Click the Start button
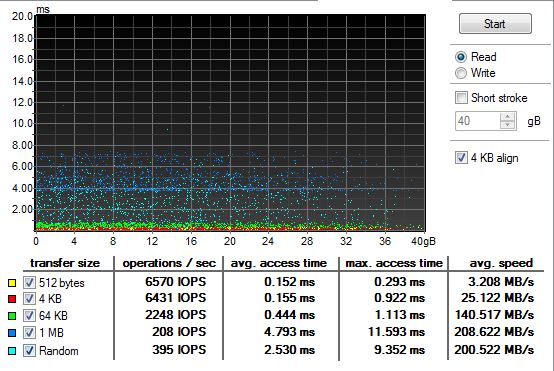 tap(495, 24)
